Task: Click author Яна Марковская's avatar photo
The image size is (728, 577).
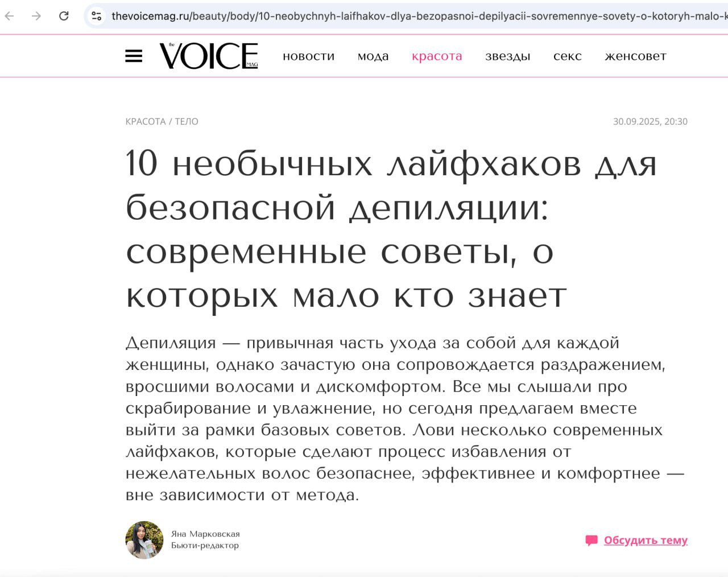Action: pyautogui.click(x=144, y=539)
